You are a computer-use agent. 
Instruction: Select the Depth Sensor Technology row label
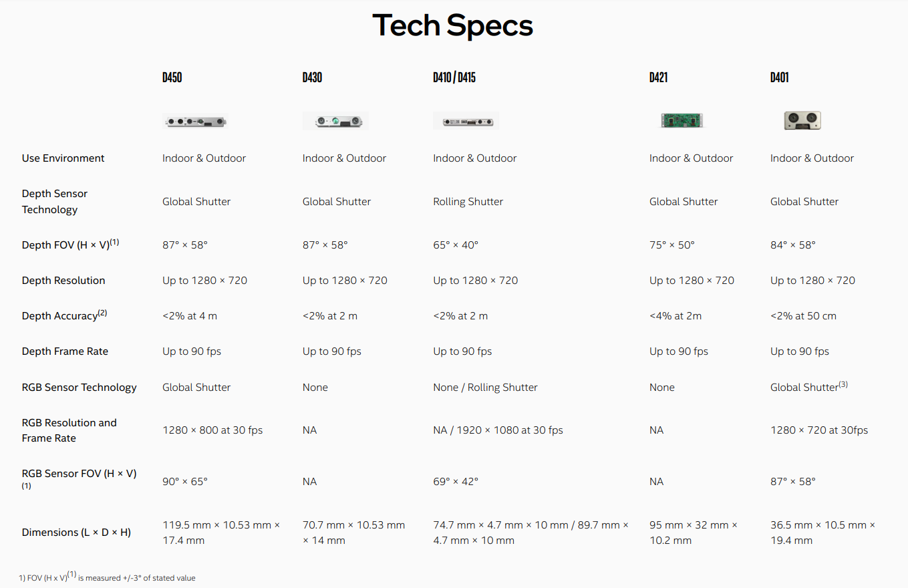pyautogui.click(x=55, y=202)
